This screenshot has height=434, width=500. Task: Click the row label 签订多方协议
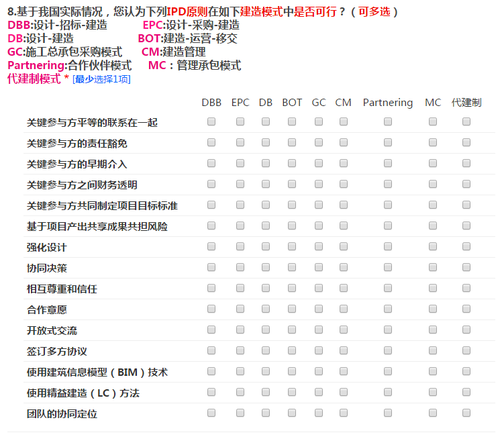[57, 351]
